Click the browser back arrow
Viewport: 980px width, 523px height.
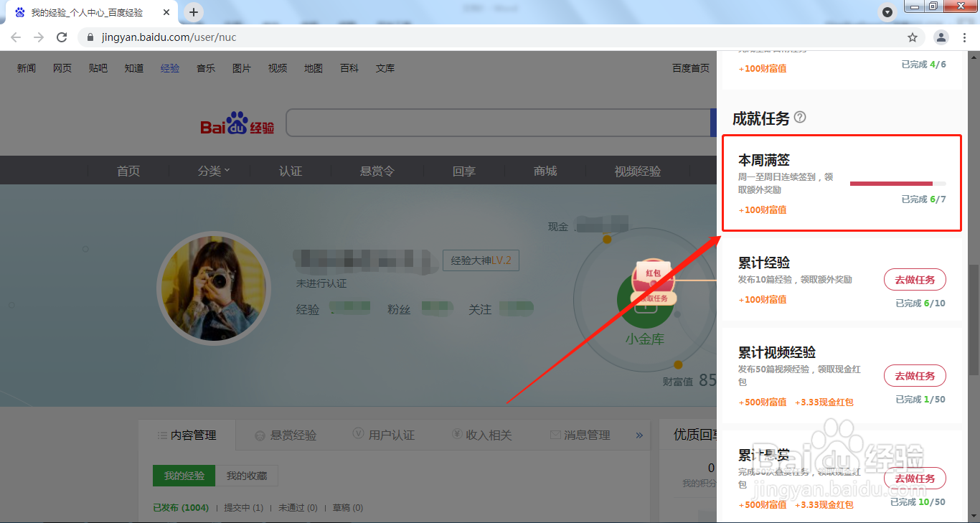pos(16,37)
